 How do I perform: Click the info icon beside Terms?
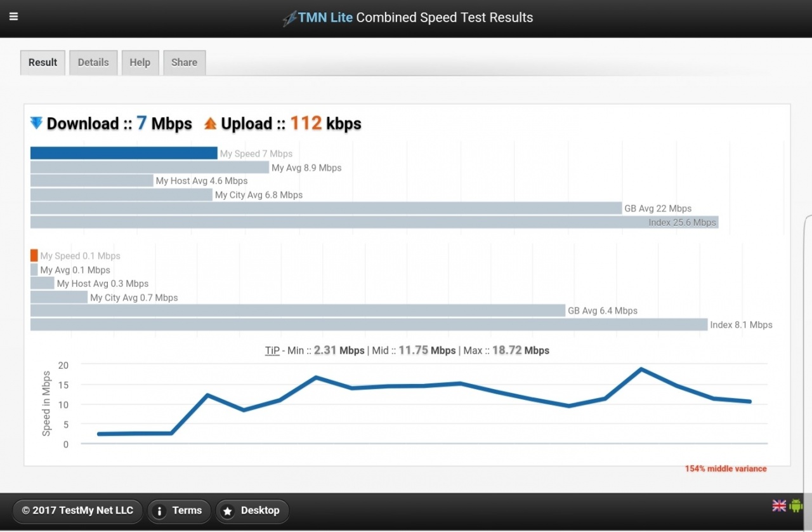[x=159, y=511]
